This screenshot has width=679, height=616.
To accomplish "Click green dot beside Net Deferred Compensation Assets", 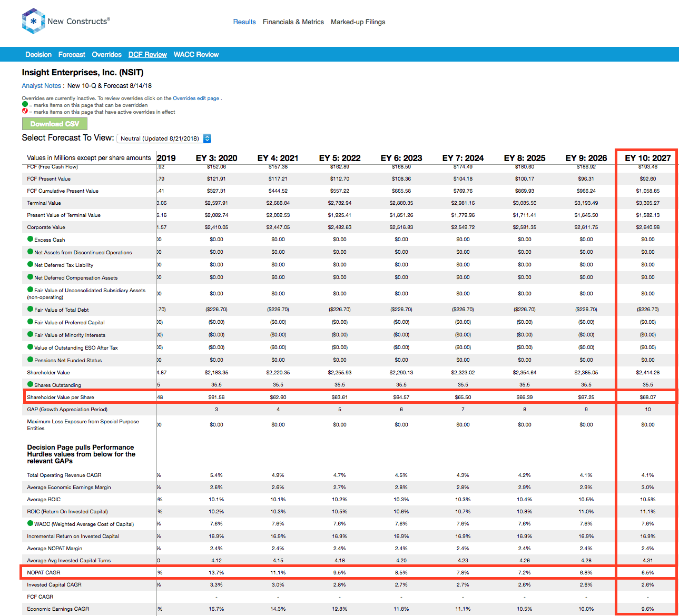I will [x=30, y=277].
